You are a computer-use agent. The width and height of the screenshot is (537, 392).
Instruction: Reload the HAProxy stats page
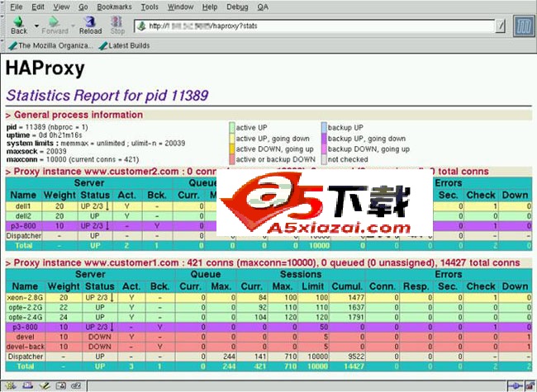pyautogui.click(x=90, y=26)
